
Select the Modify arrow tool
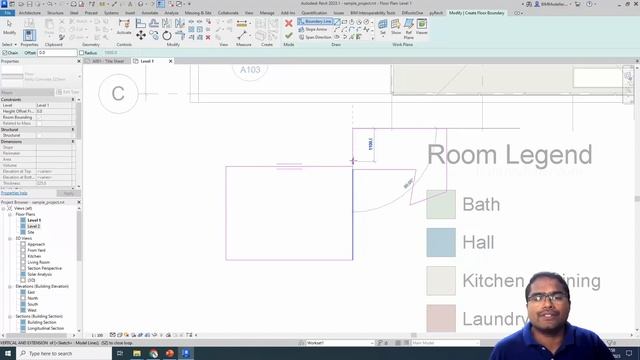[9, 27]
